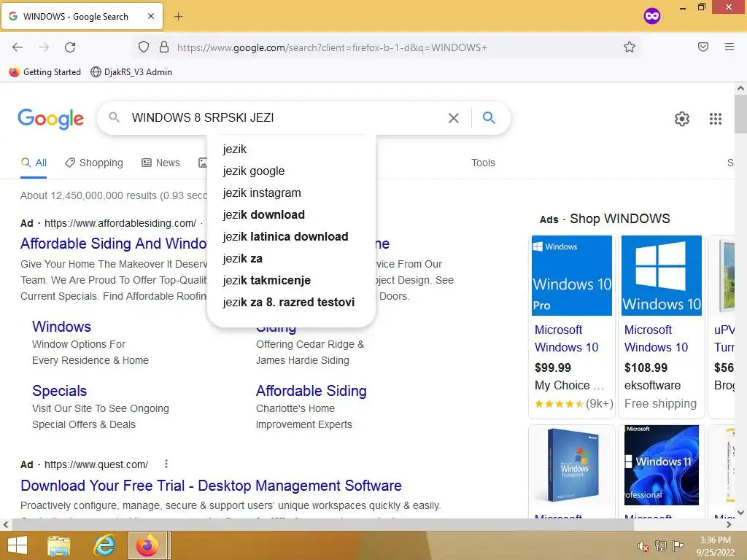
Task: Open Getting Started bookmark
Action: (x=45, y=72)
